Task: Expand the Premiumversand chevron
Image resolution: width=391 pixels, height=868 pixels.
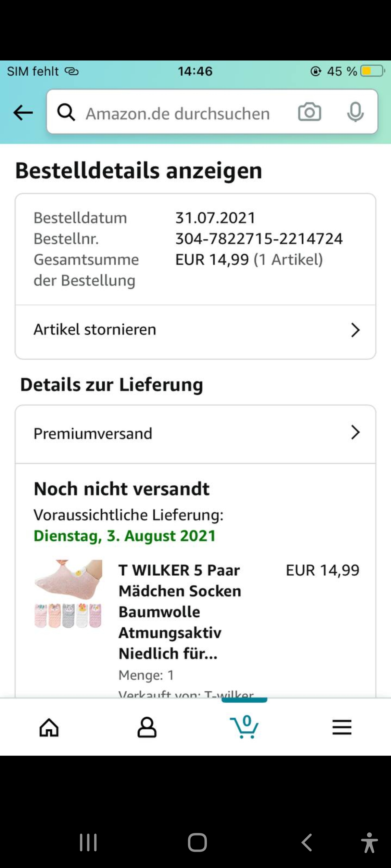Action: point(355,433)
